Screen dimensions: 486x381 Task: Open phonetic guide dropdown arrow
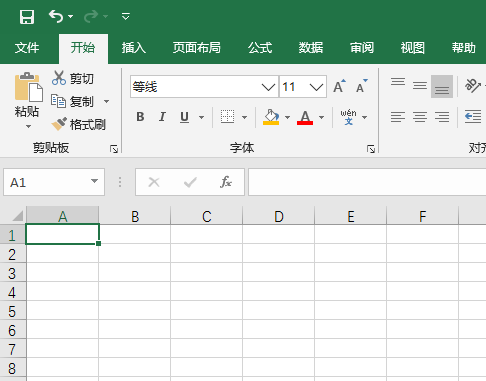coord(364,117)
